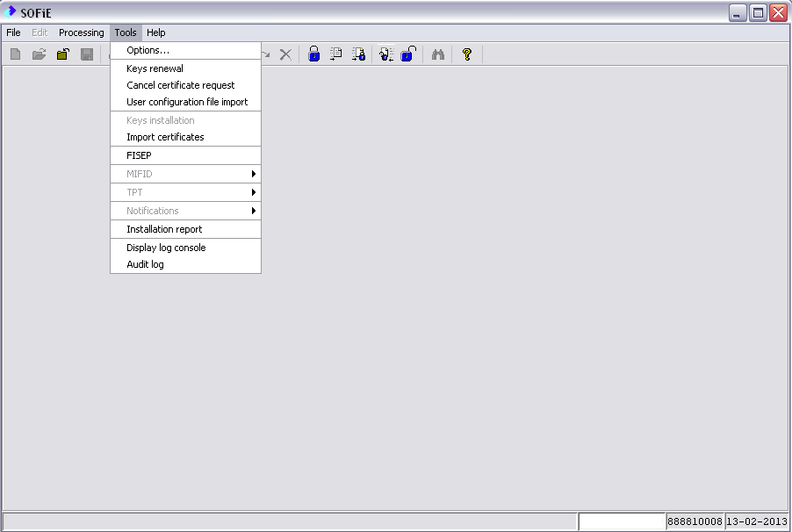Click the open folder toolbar icon

point(39,54)
